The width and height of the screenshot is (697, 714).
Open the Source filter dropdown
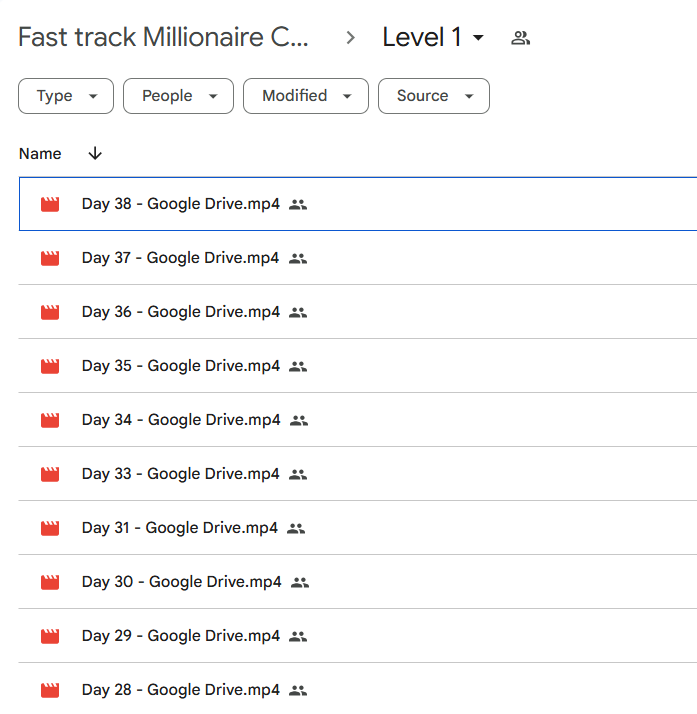(434, 96)
